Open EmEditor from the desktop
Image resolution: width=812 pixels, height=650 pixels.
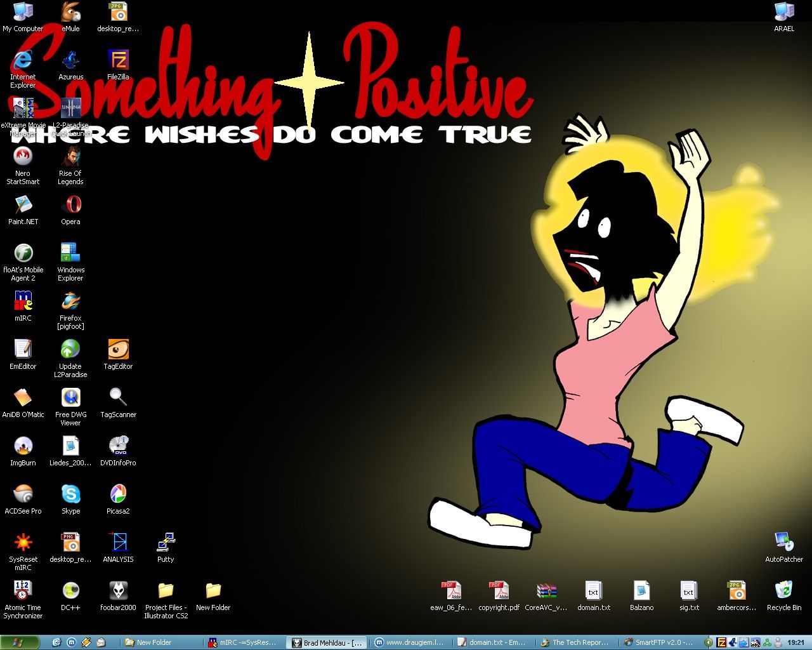pos(23,354)
